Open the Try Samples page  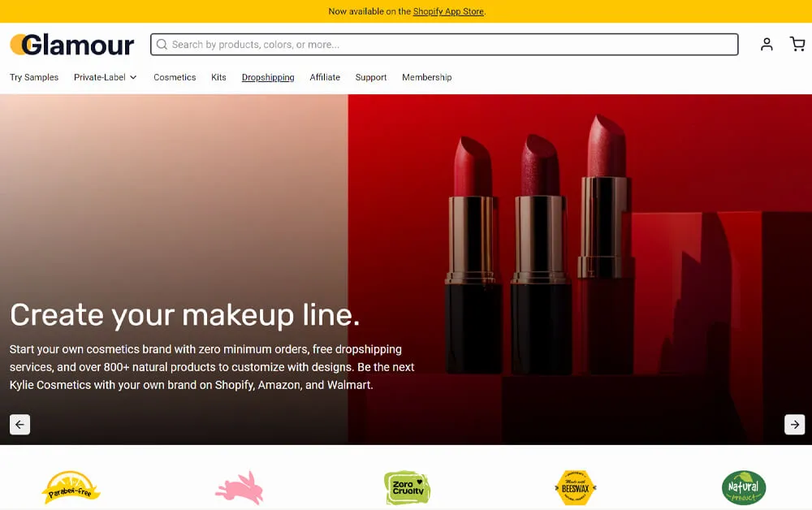34,77
